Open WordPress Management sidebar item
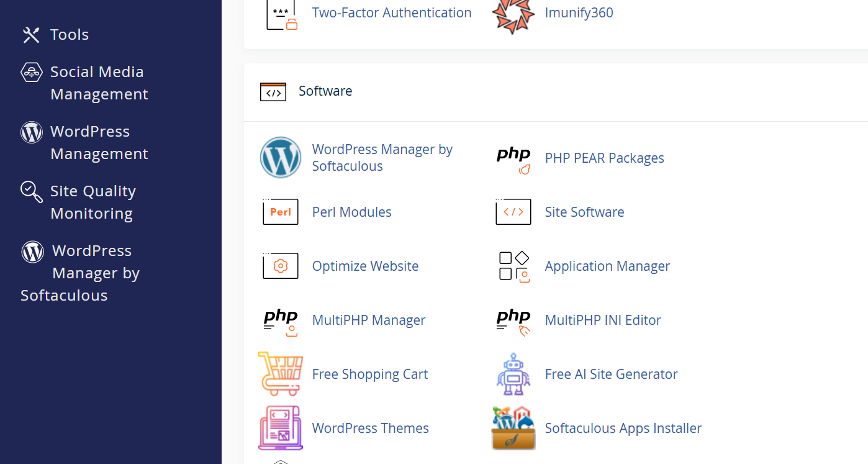The height and width of the screenshot is (464, 868). pos(99,143)
